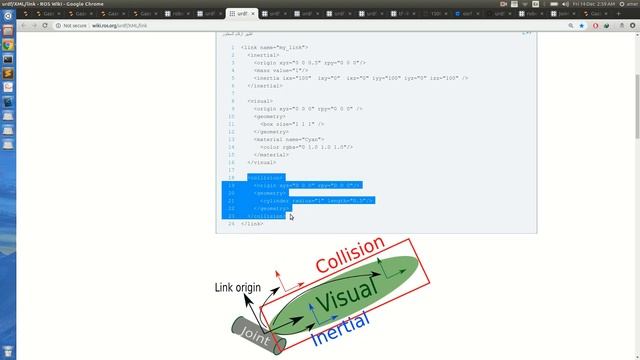Open Sublime Text from the launcher
The image size is (640, 360).
tap(8, 73)
